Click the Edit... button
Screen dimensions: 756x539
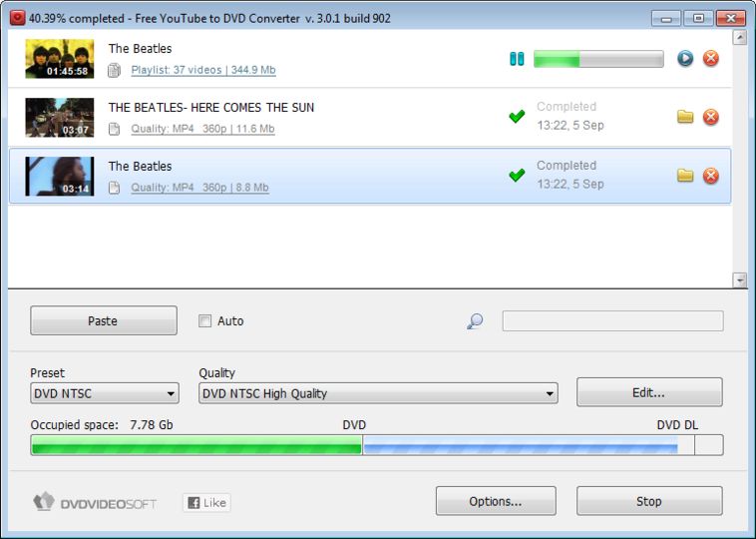[649, 392]
